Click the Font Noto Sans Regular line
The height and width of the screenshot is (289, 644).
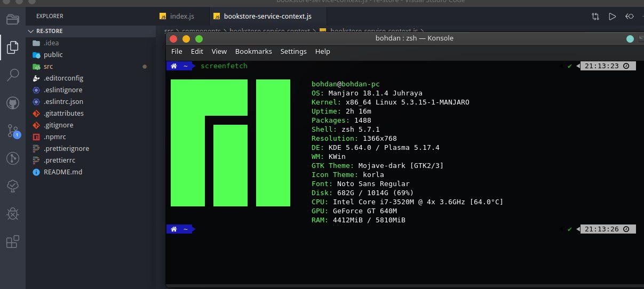361,184
